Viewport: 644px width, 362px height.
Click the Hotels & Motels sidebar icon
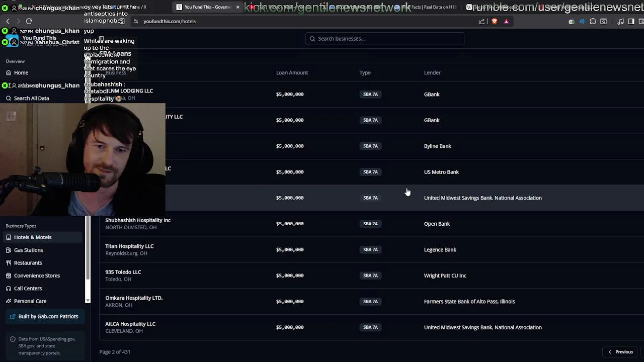[x=9, y=237]
